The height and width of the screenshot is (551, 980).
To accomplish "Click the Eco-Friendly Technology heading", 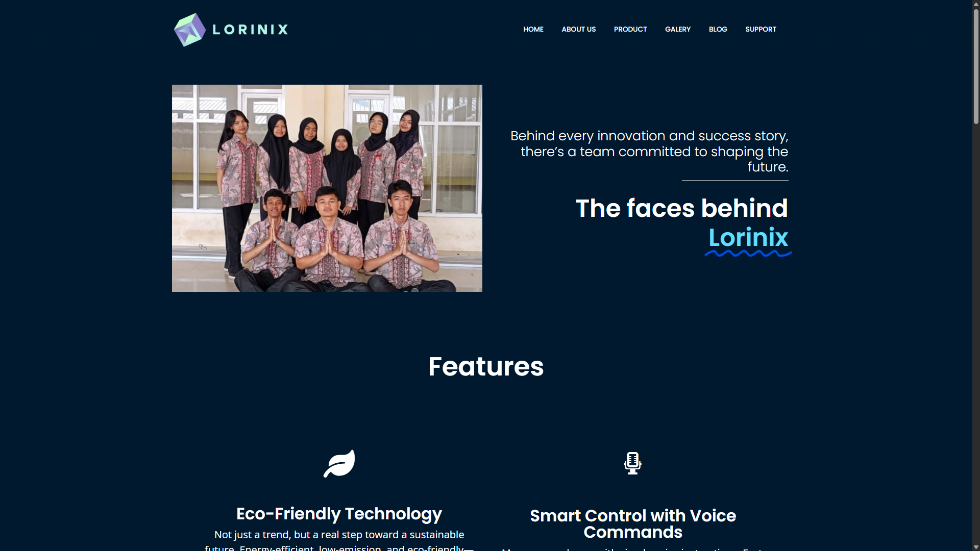I will 339,514.
